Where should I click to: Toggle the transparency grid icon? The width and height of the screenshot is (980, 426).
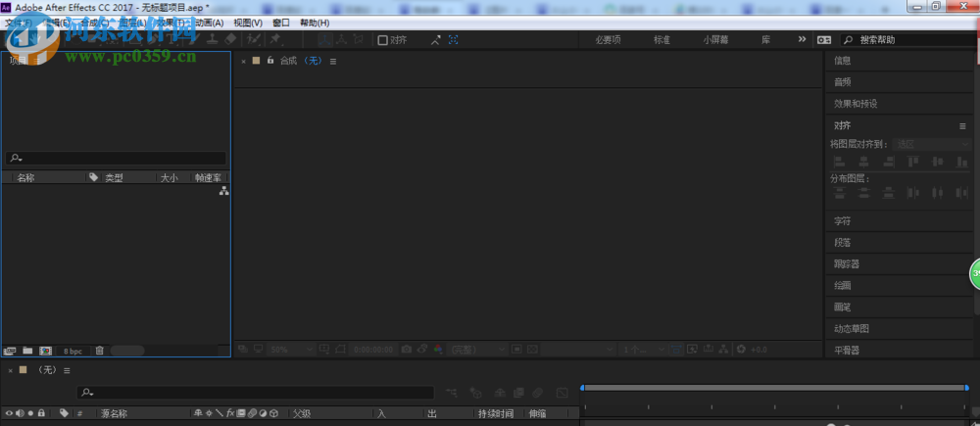coord(532,350)
